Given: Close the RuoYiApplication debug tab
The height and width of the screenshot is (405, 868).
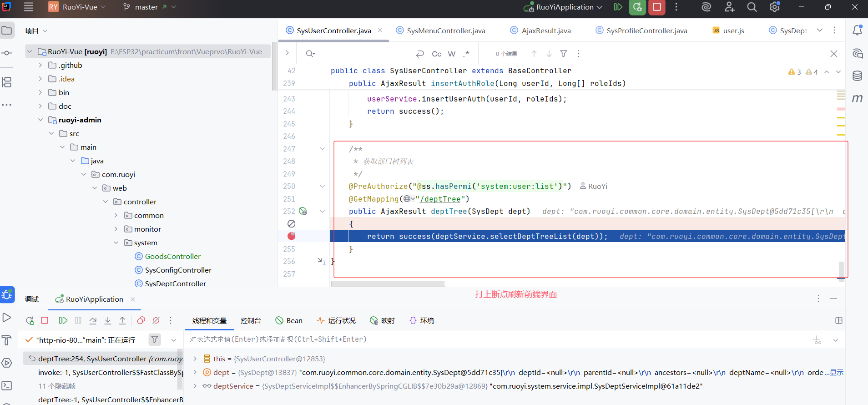Looking at the screenshot, I should [x=133, y=299].
